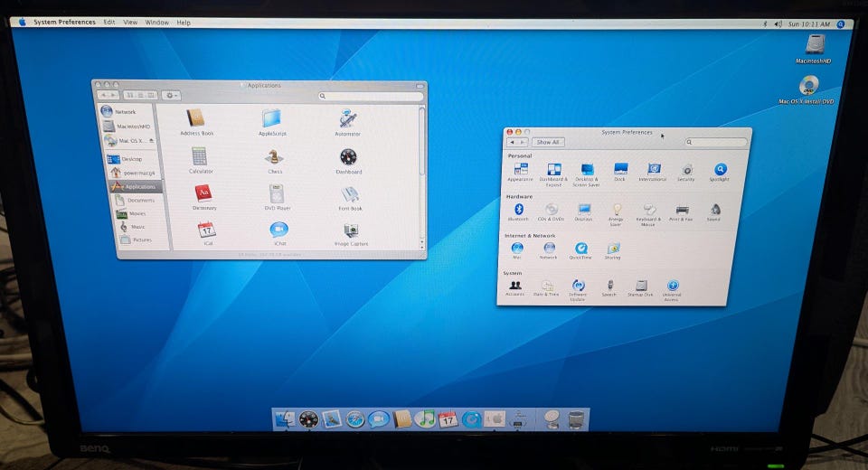Open .Mac preferences pane

[517, 250]
